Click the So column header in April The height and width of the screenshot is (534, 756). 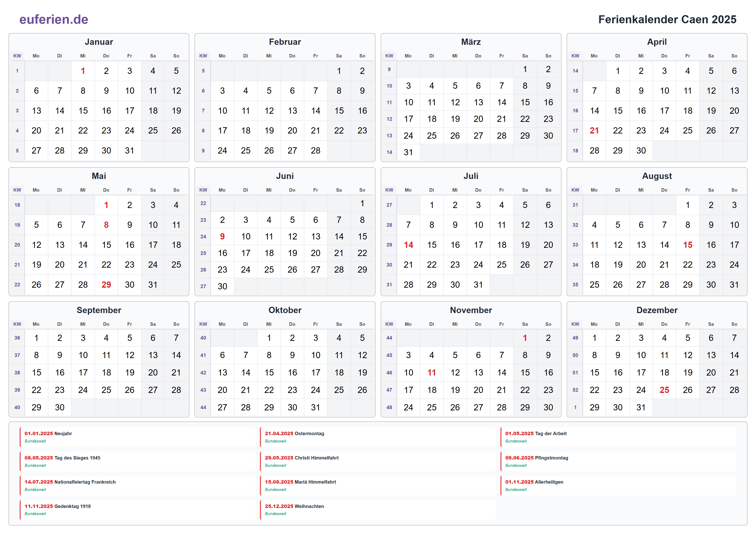pyautogui.click(x=734, y=56)
